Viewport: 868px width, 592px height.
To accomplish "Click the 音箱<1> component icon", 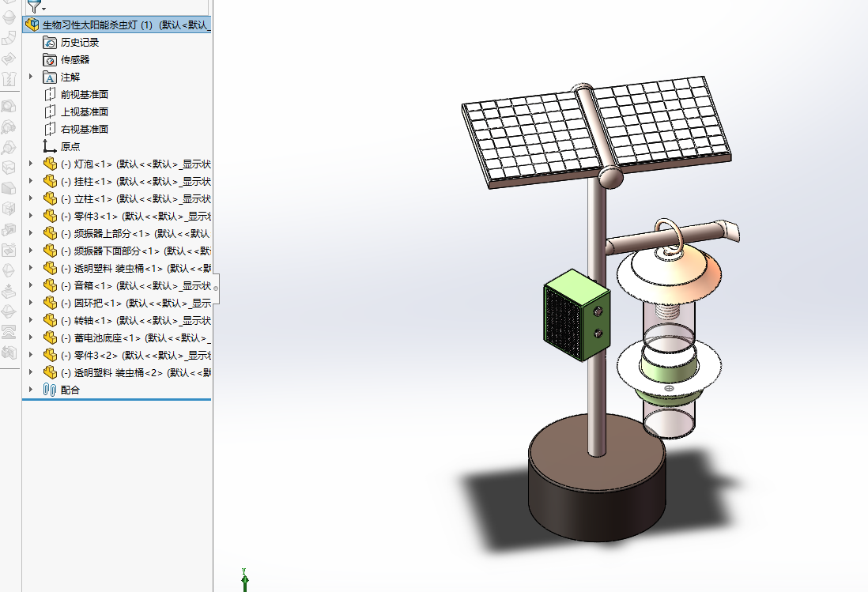I will (x=50, y=286).
